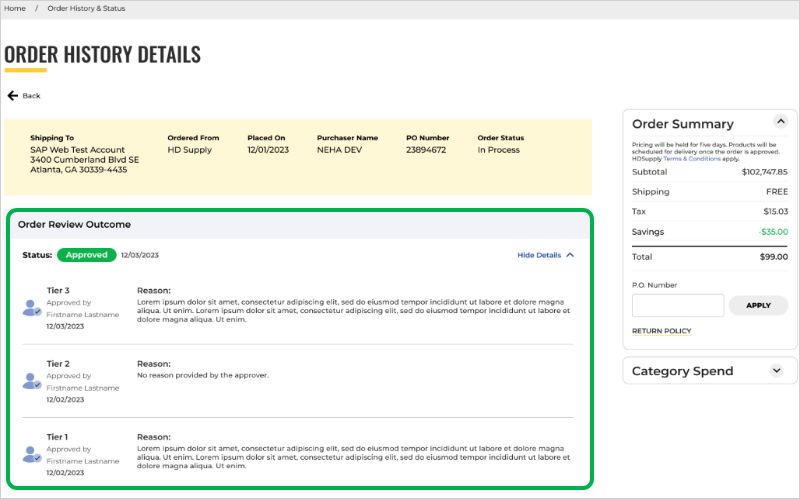Open Terms & Conditions link
Image resolution: width=800 pixels, height=499 pixels.
(x=692, y=159)
